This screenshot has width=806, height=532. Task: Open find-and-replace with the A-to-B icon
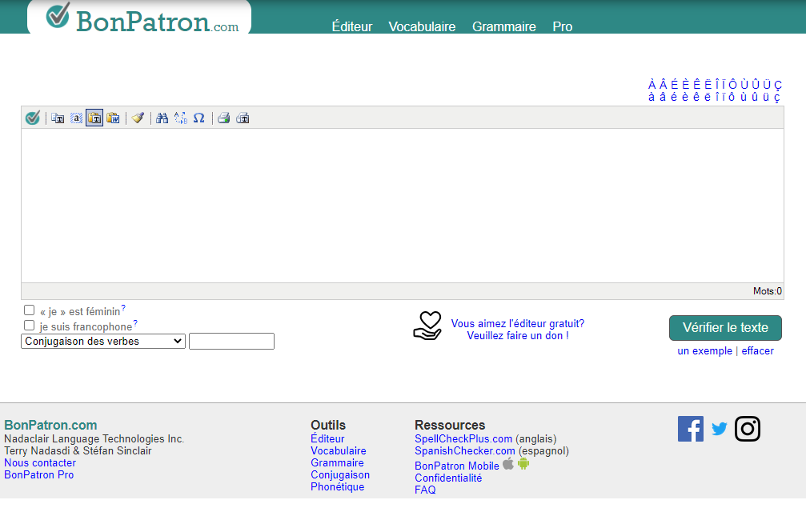pos(180,118)
